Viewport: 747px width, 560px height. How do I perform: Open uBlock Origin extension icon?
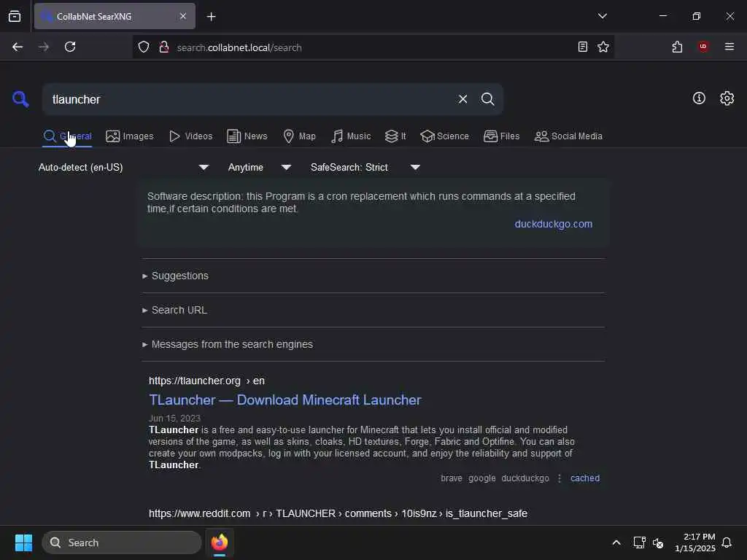tap(703, 47)
